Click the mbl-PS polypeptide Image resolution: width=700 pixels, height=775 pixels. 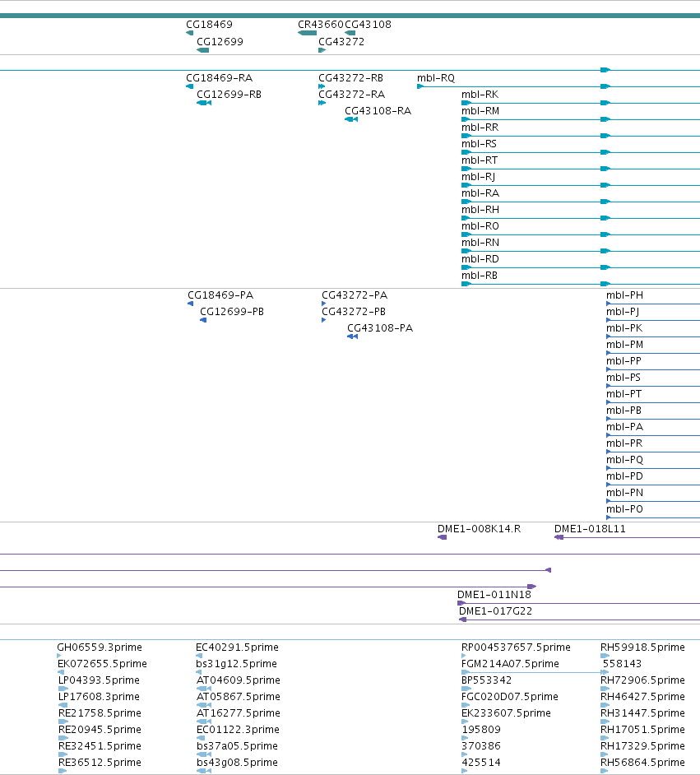(x=623, y=377)
